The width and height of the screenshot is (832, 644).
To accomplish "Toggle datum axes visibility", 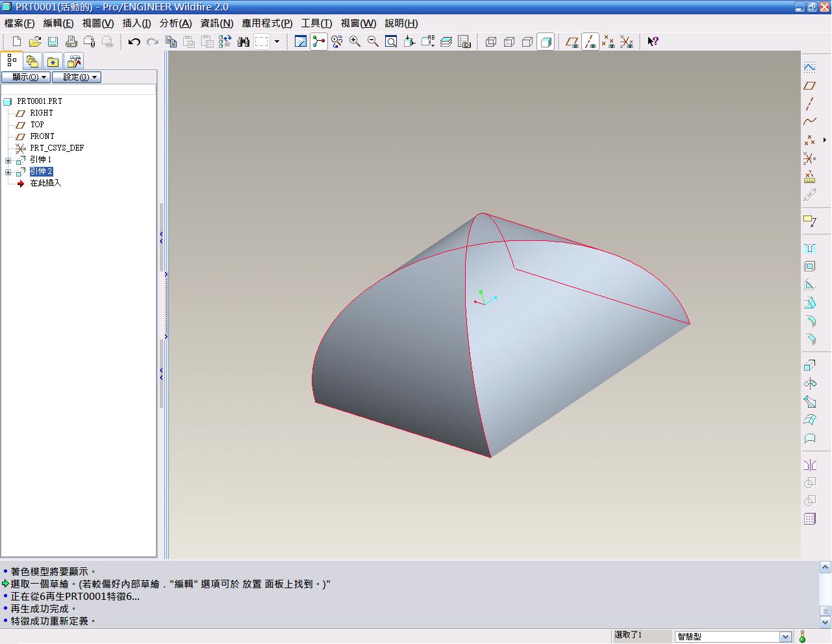I will pos(590,42).
